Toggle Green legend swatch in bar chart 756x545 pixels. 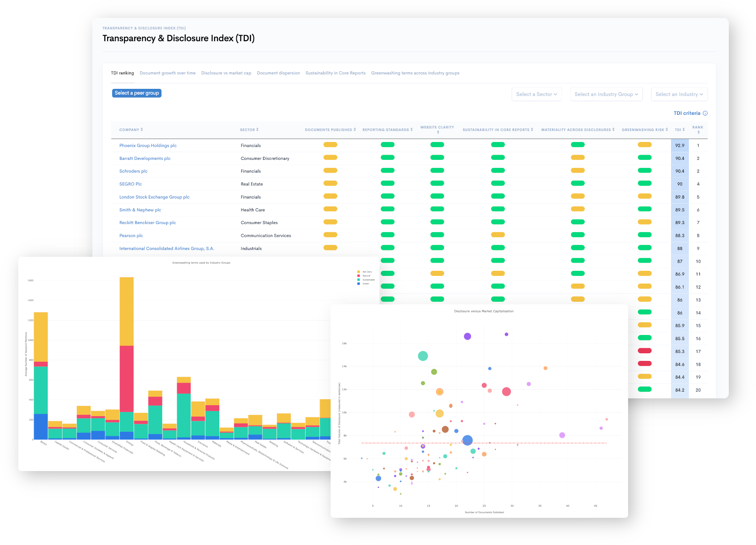[359, 284]
